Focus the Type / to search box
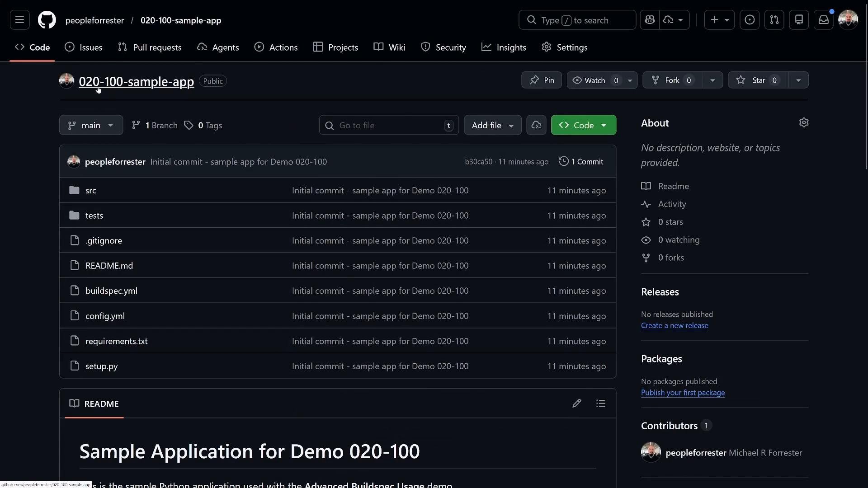Viewport: 868px width, 488px height. [577, 20]
